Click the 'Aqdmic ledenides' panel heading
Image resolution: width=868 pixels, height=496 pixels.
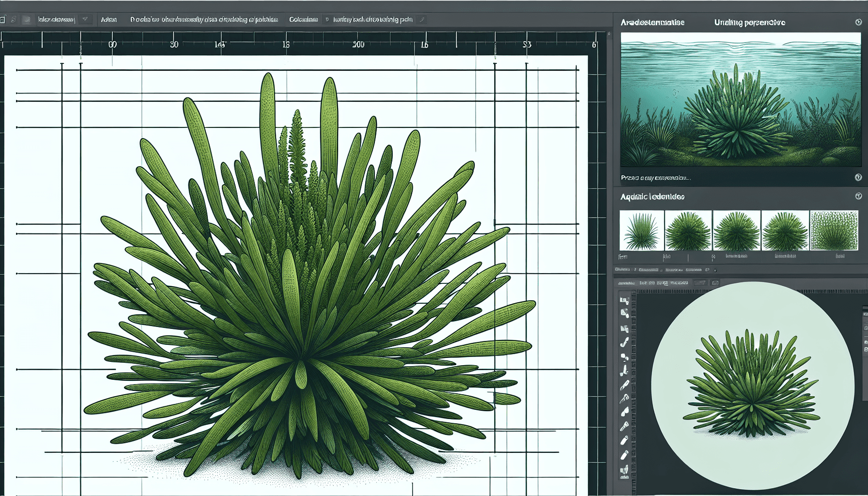652,197
